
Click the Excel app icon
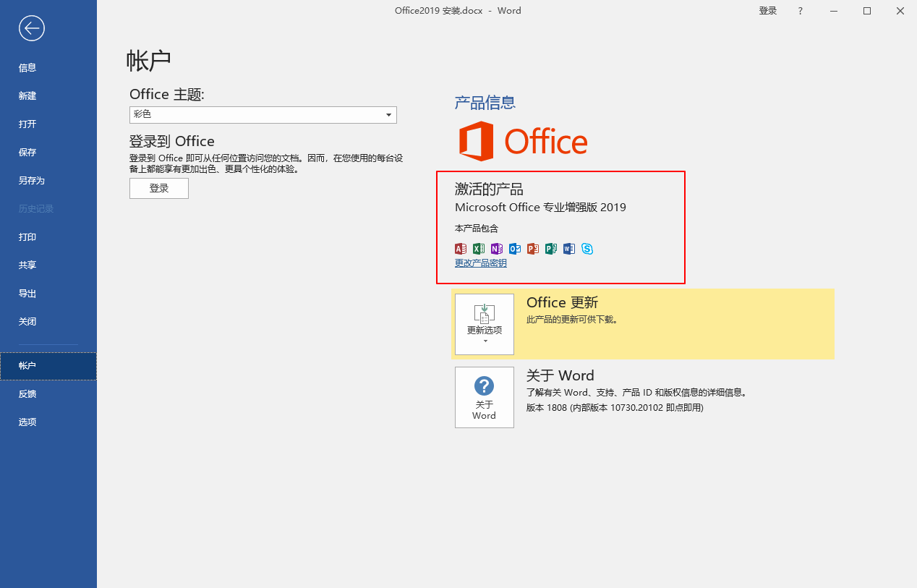479,249
